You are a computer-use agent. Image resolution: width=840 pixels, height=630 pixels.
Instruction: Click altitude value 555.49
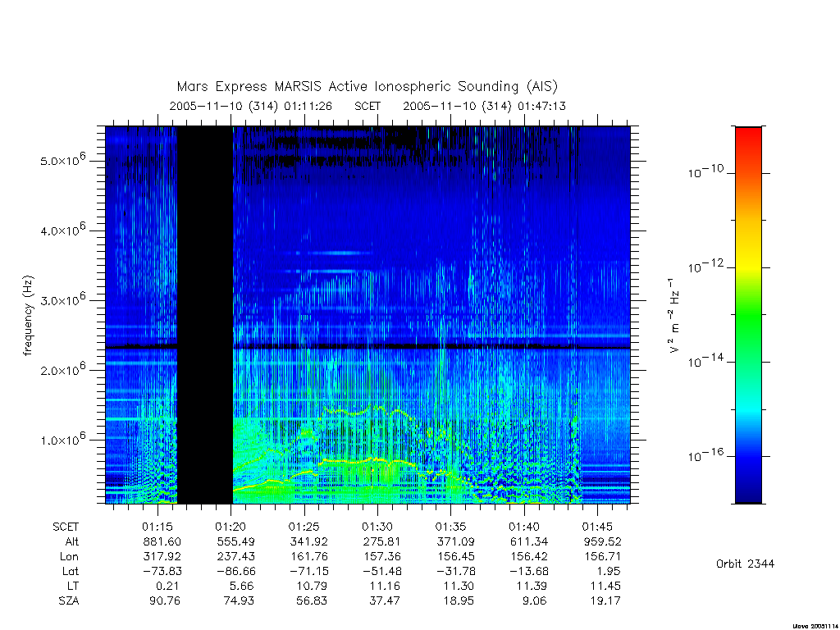point(235,541)
